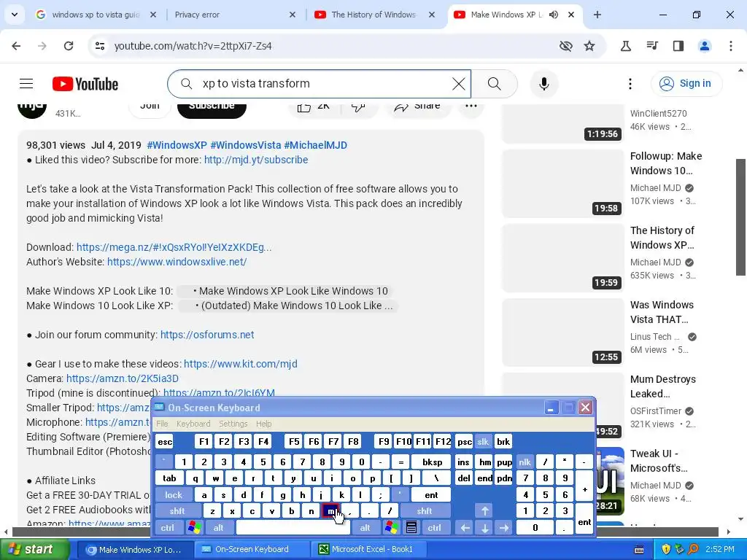Click the #WindowsVista hashtag
Image resolution: width=747 pixels, height=560 pixels.
click(245, 145)
